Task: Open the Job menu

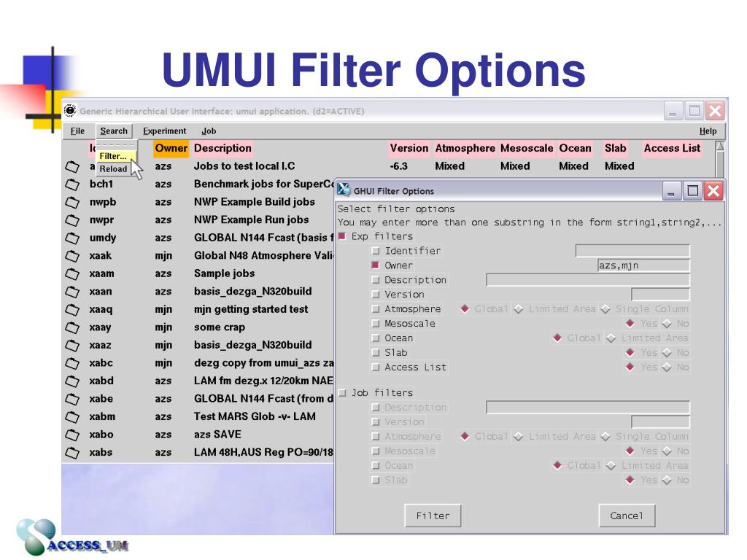Action: click(209, 131)
